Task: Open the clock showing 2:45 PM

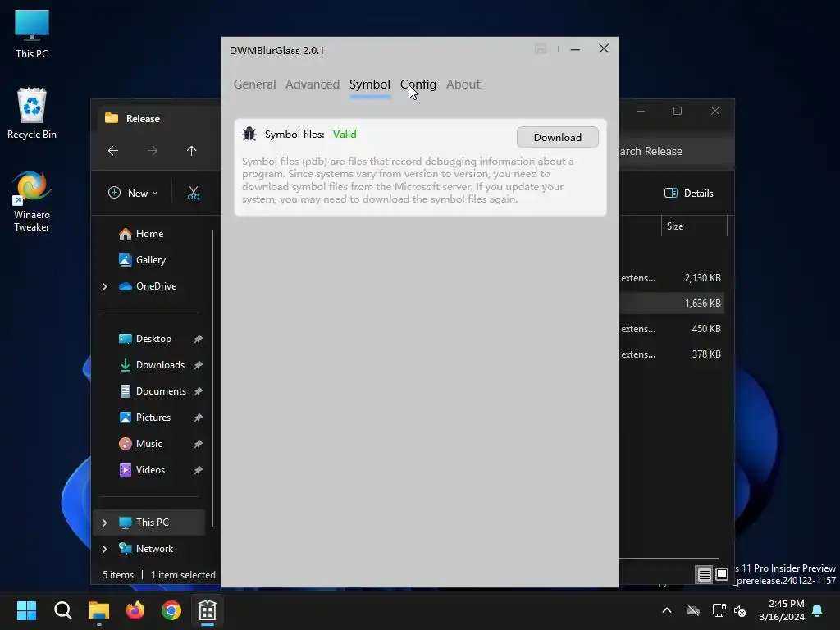Action: coord(782,610)
